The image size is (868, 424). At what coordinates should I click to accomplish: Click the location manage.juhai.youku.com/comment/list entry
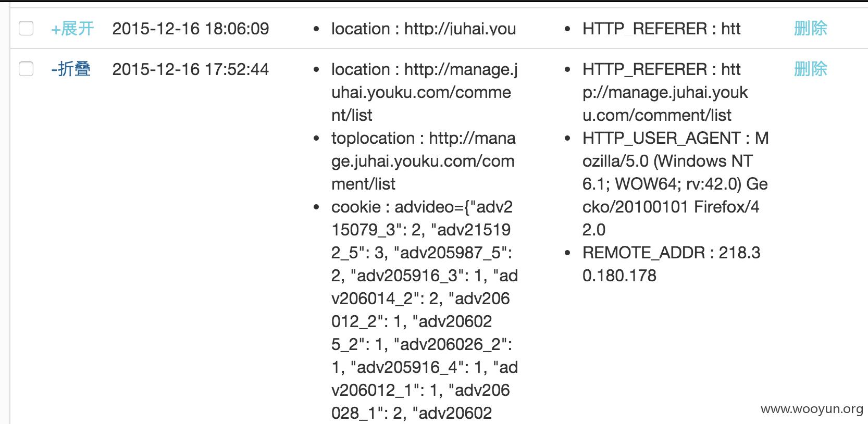point(425,92)
